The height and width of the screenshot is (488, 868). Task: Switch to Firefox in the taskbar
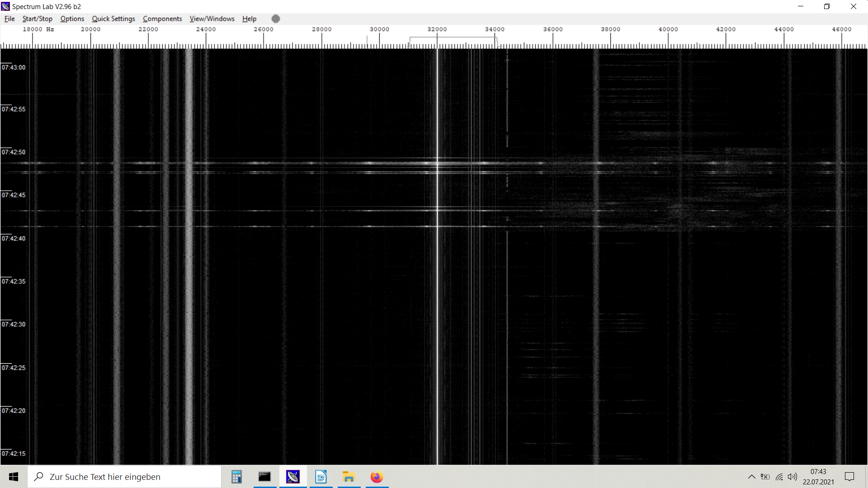pyautogui.click(x=377, y=477)
